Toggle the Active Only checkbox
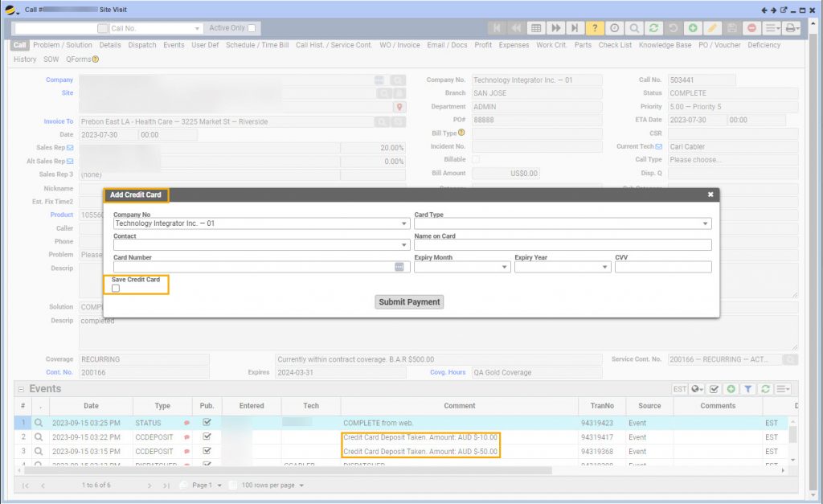 pyautogui.click(x=252, y=28)
